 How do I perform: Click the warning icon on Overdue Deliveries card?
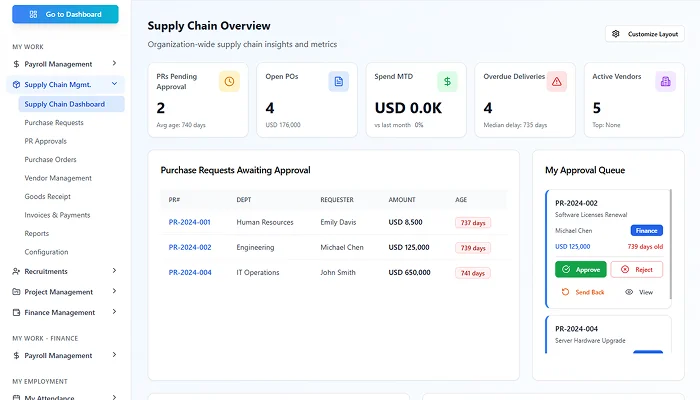(556, 82)
